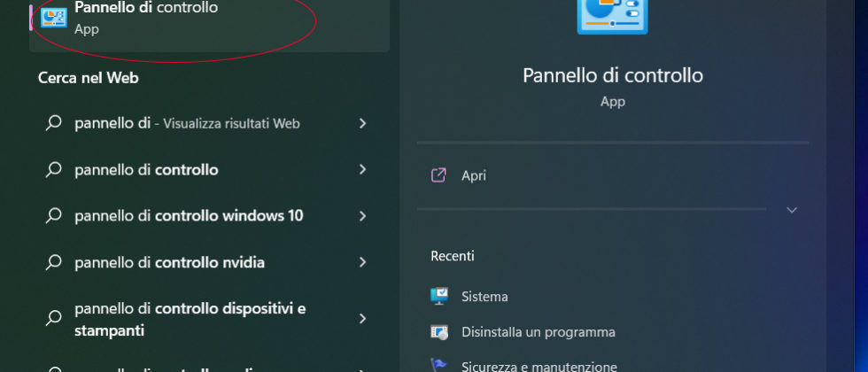Click the Disinstalla un programma icon

click(x=439, y=332)
